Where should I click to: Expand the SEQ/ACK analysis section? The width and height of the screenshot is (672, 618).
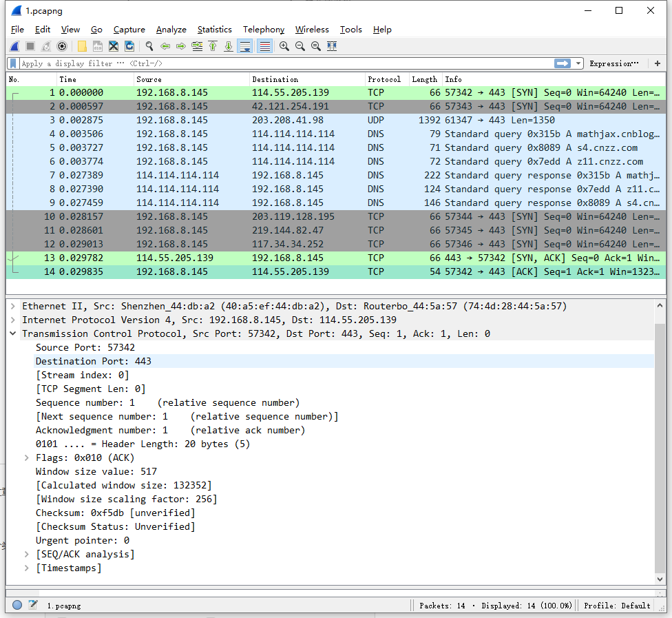click(25, 554)
